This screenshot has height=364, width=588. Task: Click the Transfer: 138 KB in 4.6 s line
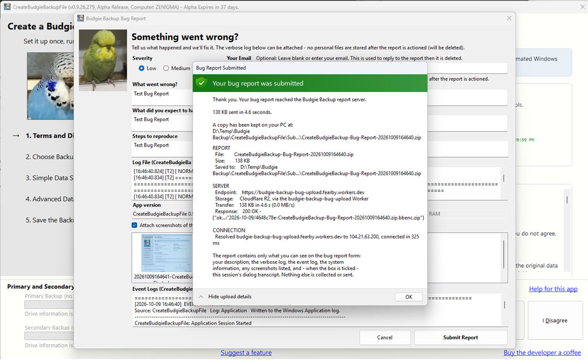[x=254, y=205]
